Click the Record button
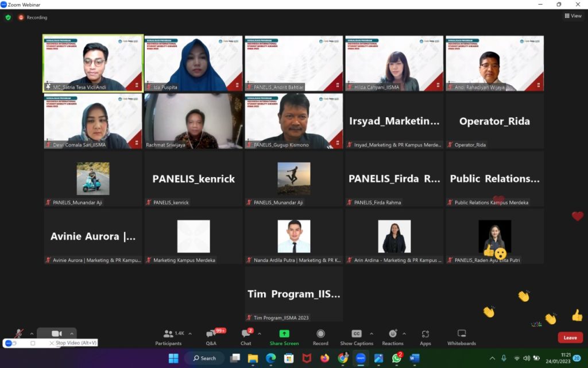The image size is (588, 368). tap(320, 337)
